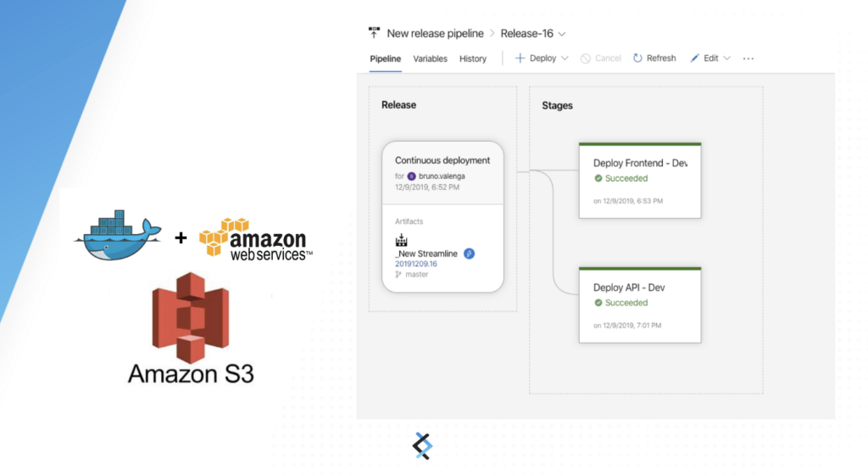The width and height of the screenshot is (868, 475).
Task: Click the Amazon Web Services logo
Action: point(256,239)
